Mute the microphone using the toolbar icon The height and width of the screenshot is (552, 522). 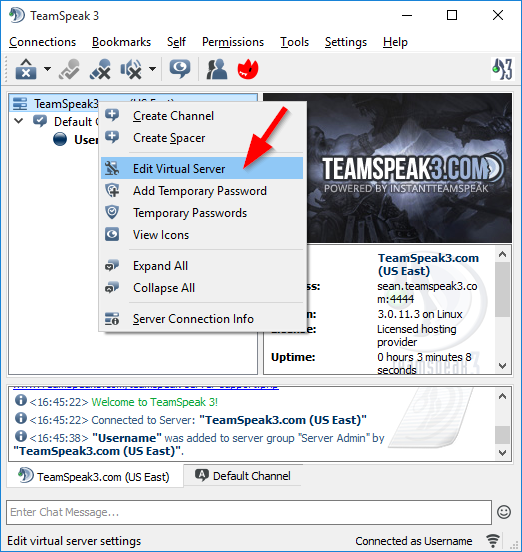100,69
